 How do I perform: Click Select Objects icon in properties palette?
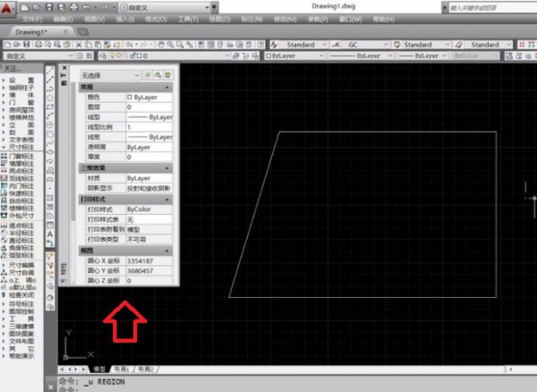coord(158,75)
